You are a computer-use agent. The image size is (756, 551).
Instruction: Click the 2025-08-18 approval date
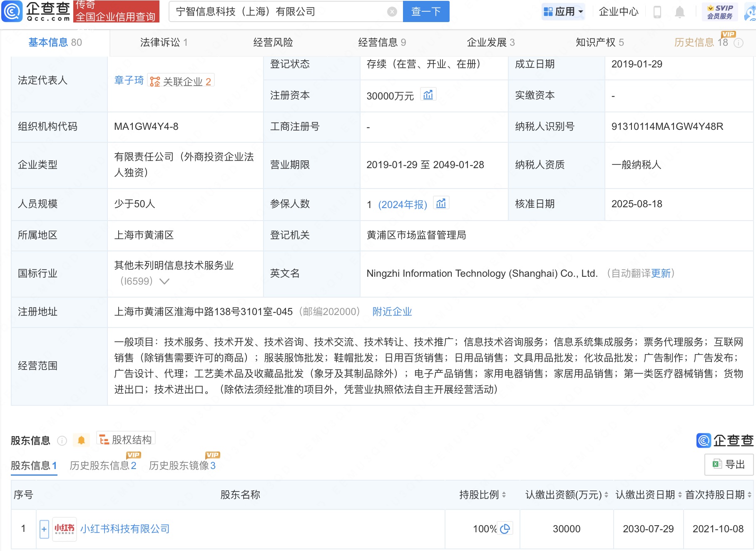tap(637, 204)
